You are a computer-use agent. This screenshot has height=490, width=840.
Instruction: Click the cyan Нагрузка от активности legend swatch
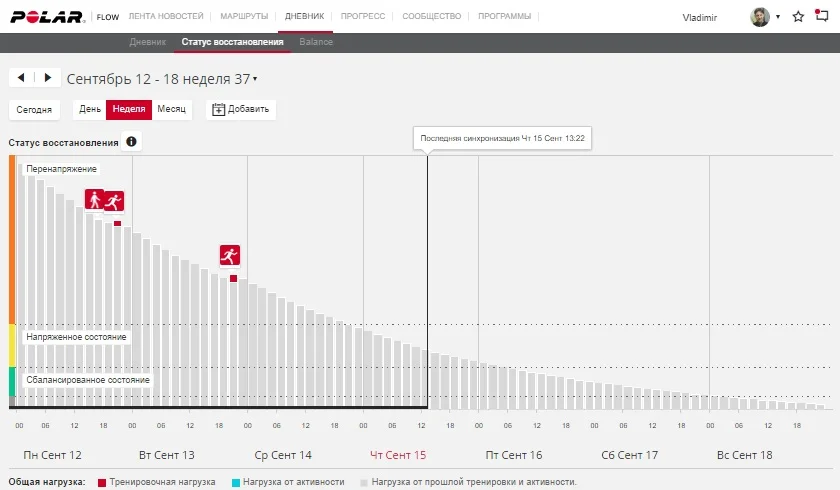tap(235, 483)
